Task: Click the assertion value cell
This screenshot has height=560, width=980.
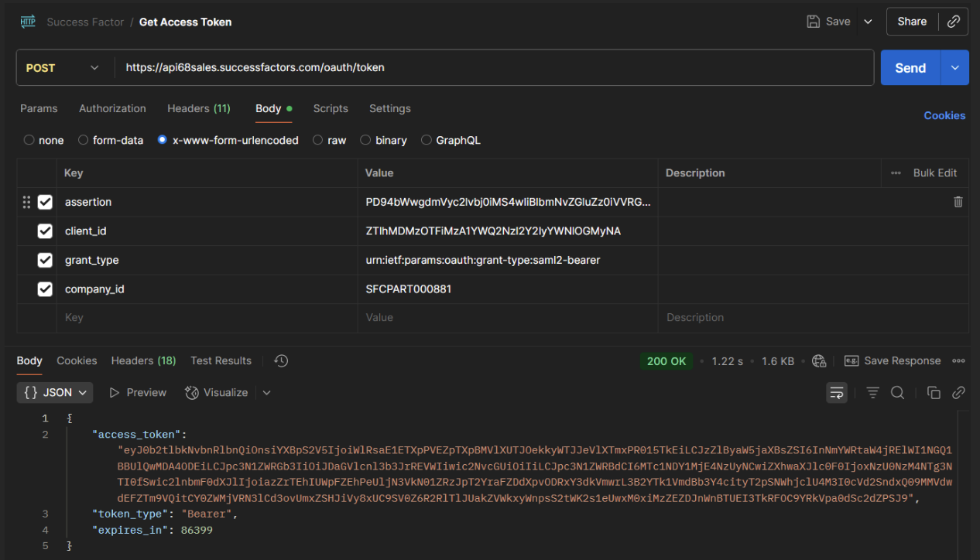Action: [508, 202]
